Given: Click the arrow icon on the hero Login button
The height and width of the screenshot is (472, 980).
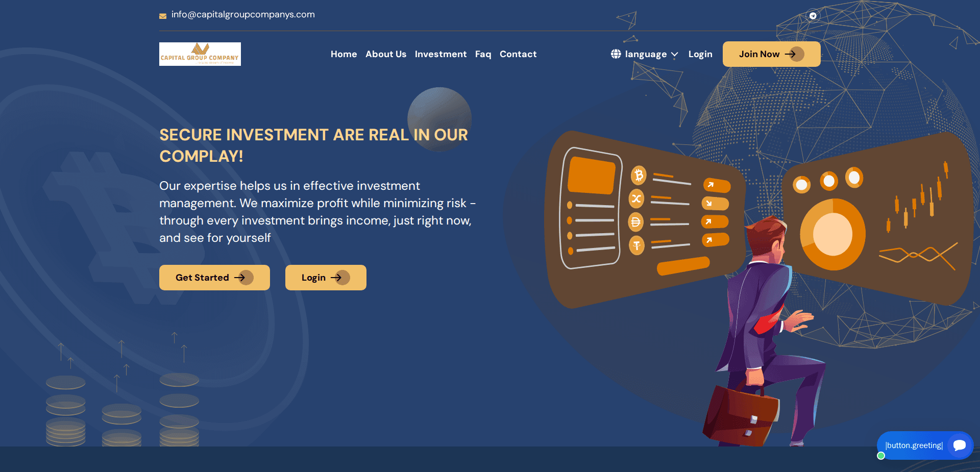Looking at the screenshot, I should [338, 277].
